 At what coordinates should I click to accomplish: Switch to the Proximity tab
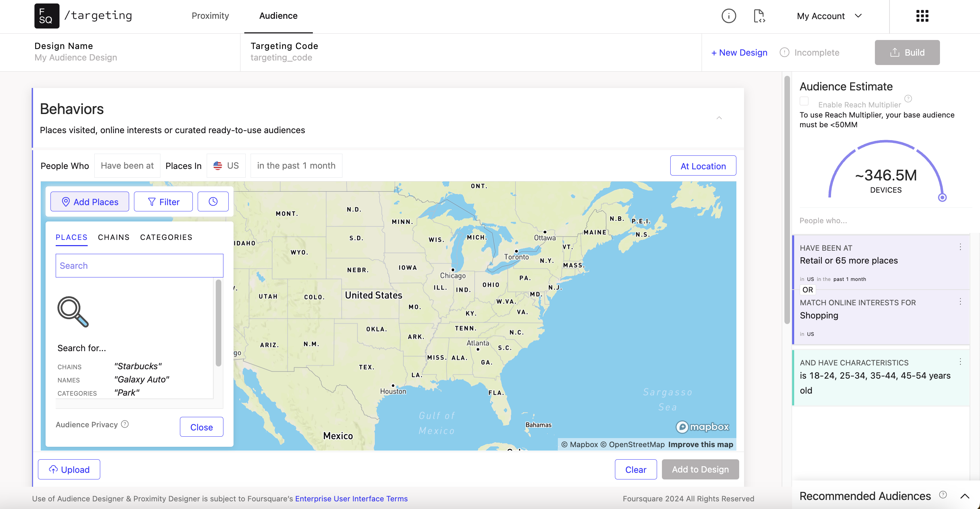coord(210,16)
